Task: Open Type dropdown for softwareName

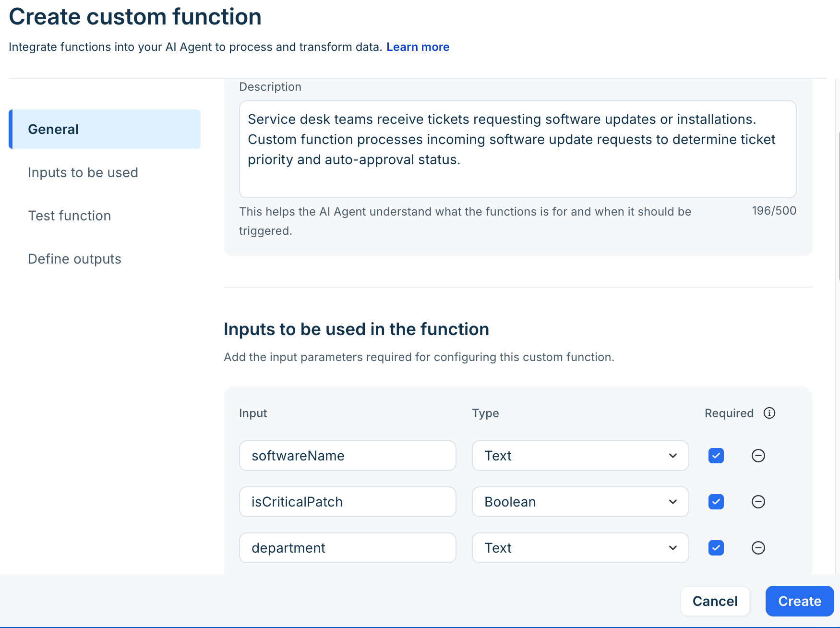Action: tap(580, 456)
